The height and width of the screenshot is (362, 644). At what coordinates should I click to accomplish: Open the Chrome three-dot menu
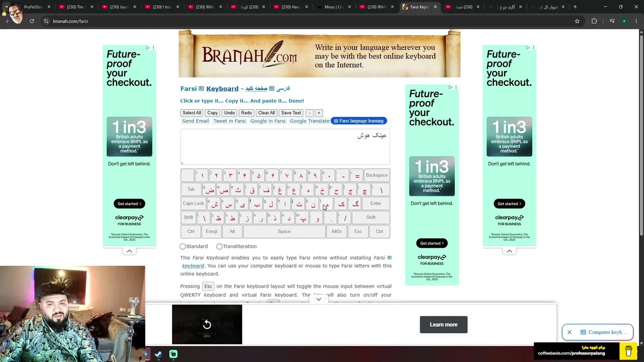click(637, 21)
